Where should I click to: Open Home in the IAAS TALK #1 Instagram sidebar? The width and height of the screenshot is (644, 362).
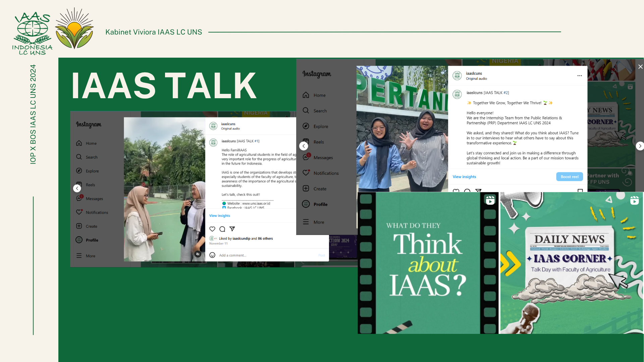(x=86, y=143)
